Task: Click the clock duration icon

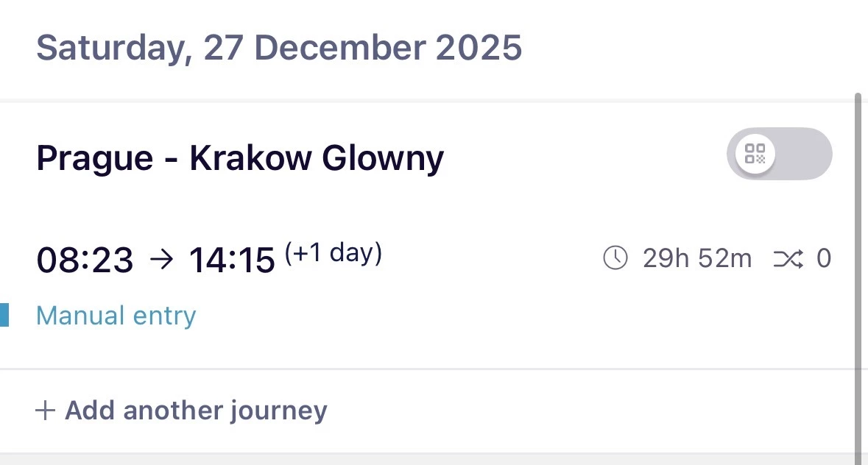Action: pyautogui.click(x=615, y=258)
